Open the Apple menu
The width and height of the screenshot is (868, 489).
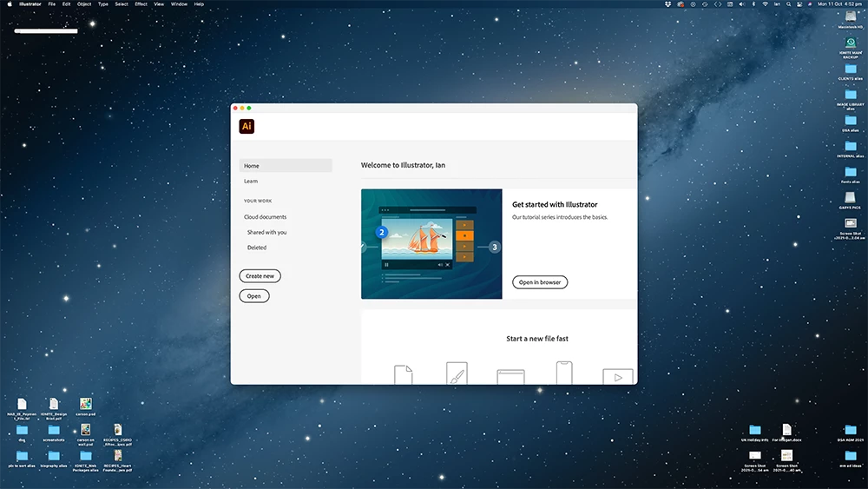click(x=10, y=3)
